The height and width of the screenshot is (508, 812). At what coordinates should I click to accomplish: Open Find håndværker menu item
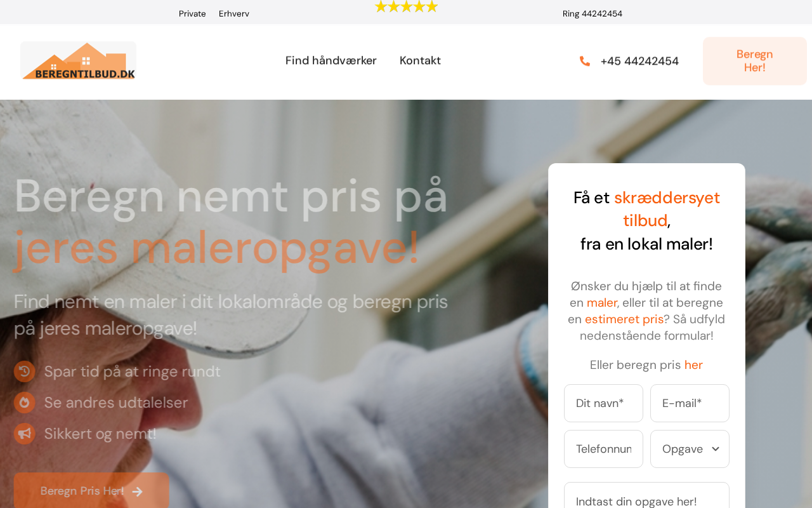coord(331,60)
